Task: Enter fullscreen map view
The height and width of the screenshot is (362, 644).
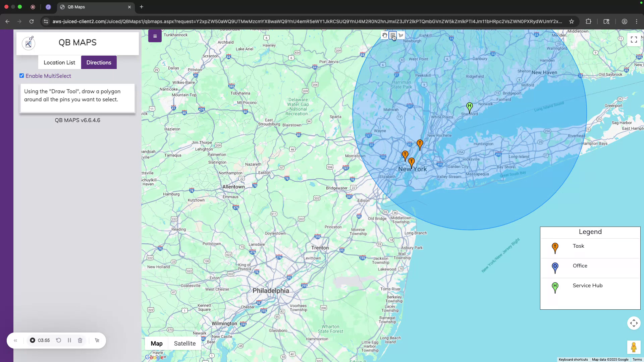Action: click(x=634, y=39)
